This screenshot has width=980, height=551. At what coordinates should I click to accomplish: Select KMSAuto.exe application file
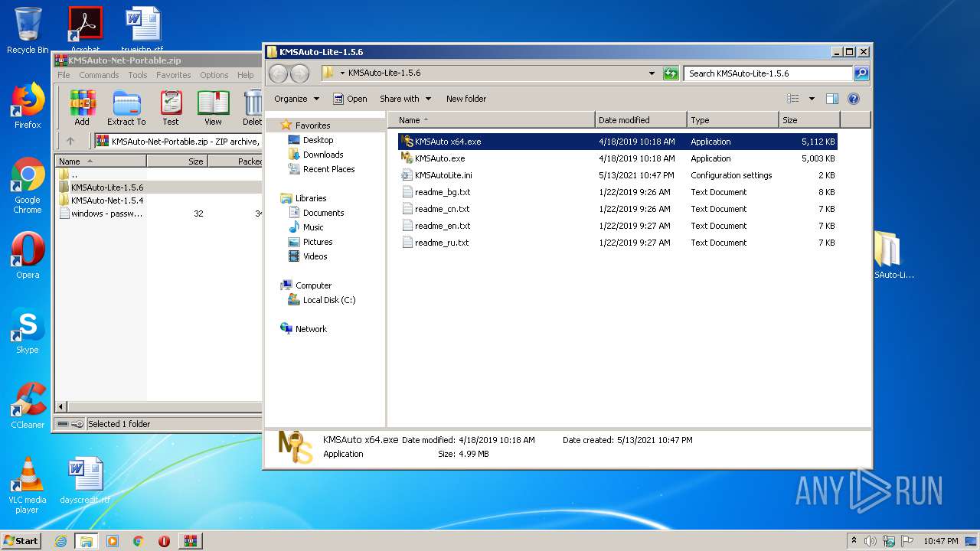point(617,158)
